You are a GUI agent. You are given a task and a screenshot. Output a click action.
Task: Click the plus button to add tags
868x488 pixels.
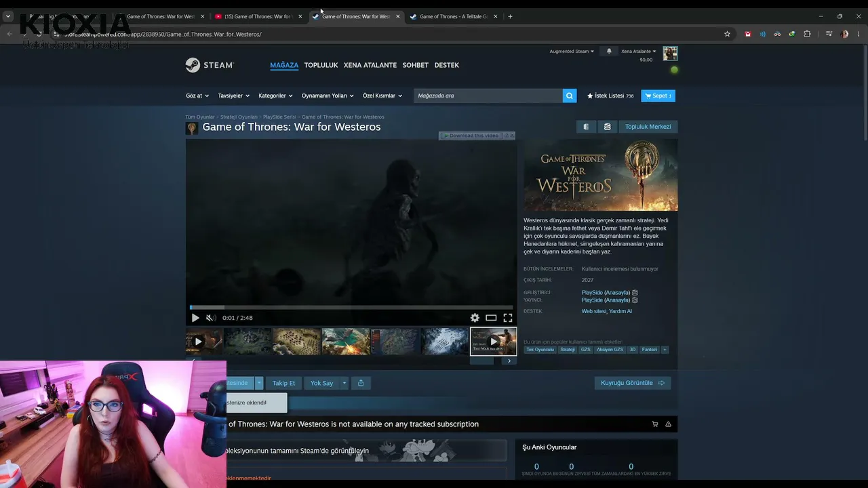click(665, 350)
